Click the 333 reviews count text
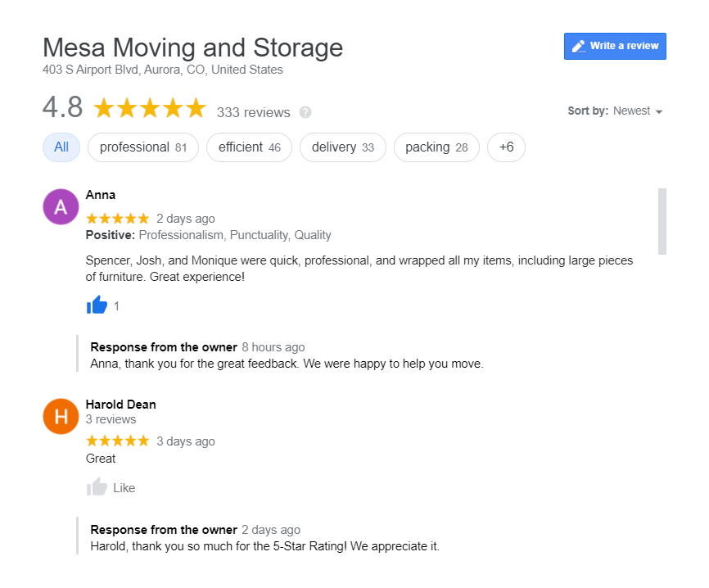The width and height of the screenshot is (709, 588). [x=253, y=112]
